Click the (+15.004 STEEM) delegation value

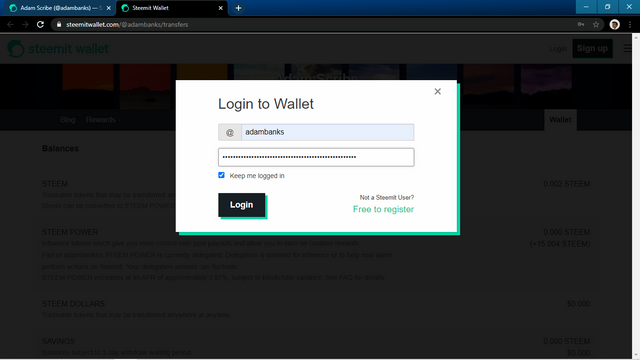[x=560, y=244]
